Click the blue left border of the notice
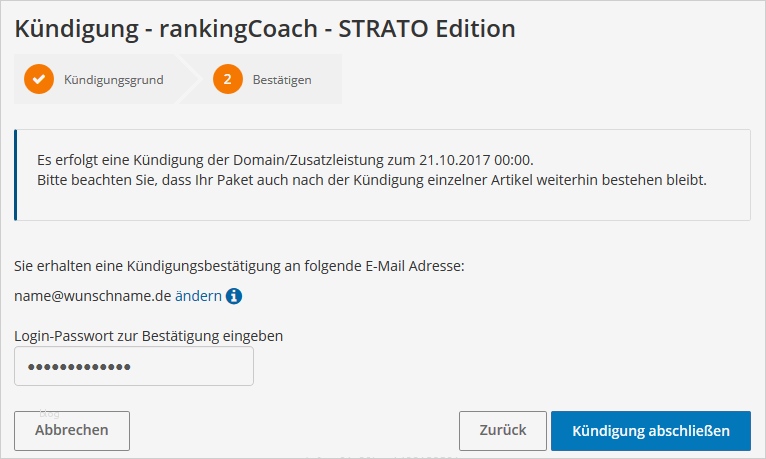The width and height of the screenshot is (766, 459). 16,174
